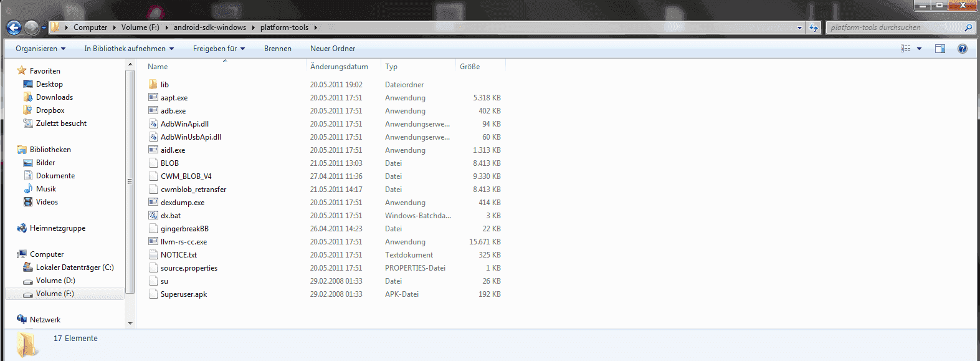Click the Heimnetzgruppe icon
The width and height of the screenshot is (980, 361).
22,228
